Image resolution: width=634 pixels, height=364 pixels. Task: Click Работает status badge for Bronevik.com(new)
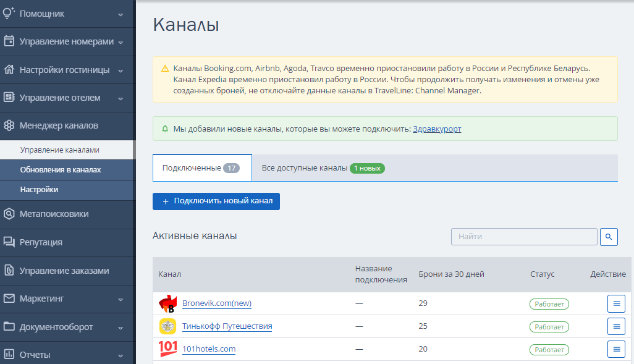549,304
